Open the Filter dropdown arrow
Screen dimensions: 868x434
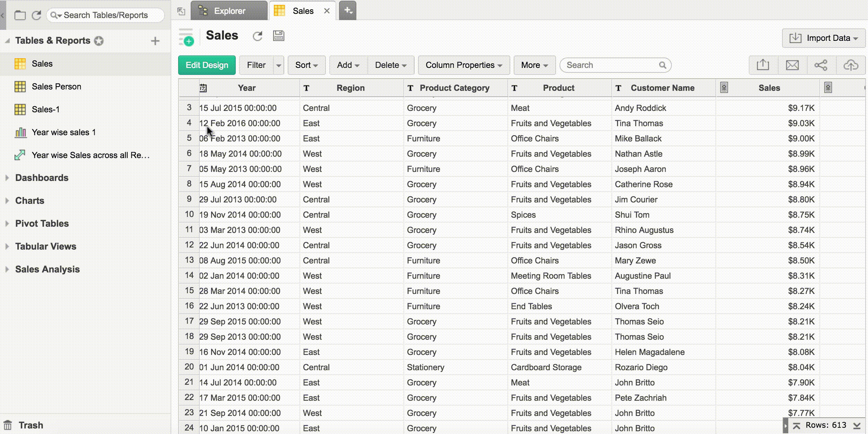click(278, 65)
